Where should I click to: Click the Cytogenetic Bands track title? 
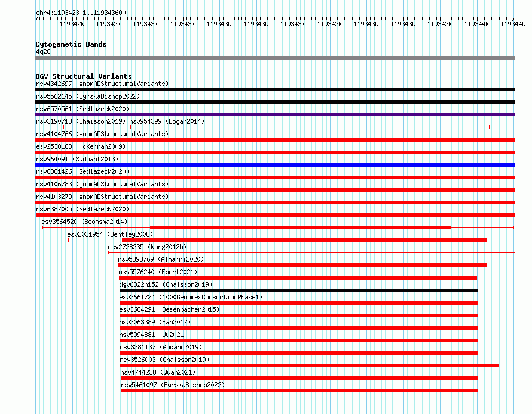[x=71, y=44]
